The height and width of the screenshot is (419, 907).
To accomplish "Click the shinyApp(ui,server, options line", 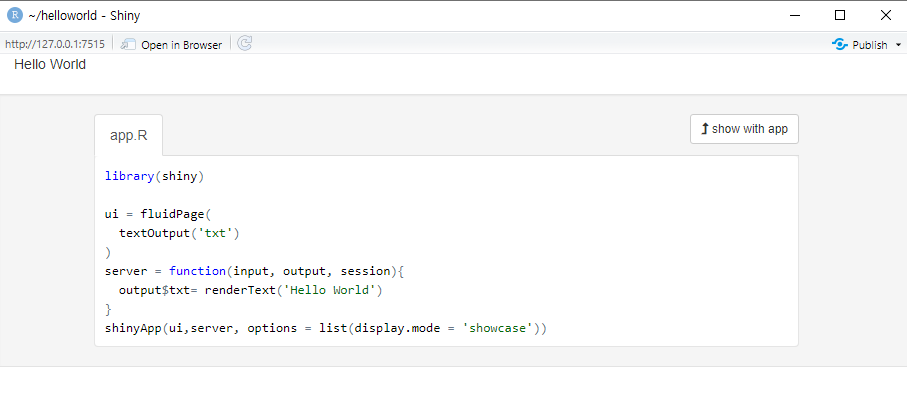I will coord(326,328).
